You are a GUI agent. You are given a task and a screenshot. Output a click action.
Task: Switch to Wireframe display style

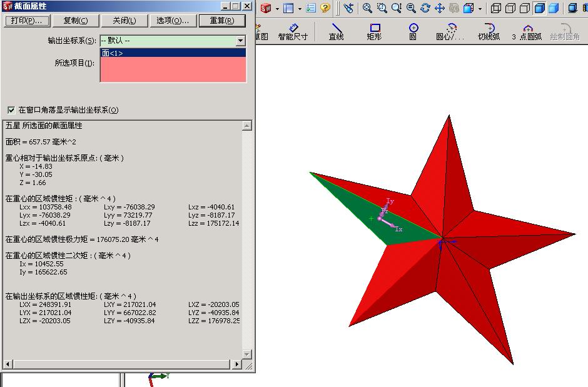pos(496,8)
